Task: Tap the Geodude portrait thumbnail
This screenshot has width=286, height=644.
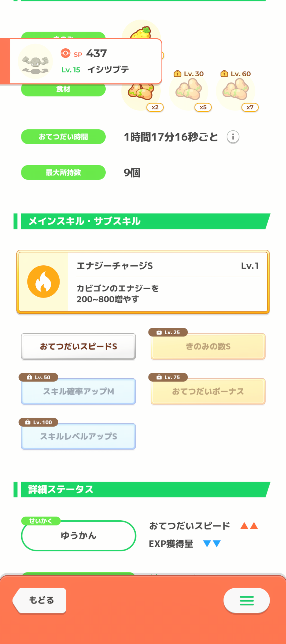Action: [35, 61]
